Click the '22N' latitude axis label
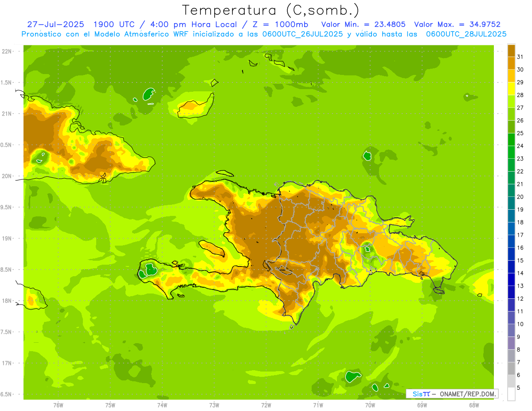 (7, 51)
